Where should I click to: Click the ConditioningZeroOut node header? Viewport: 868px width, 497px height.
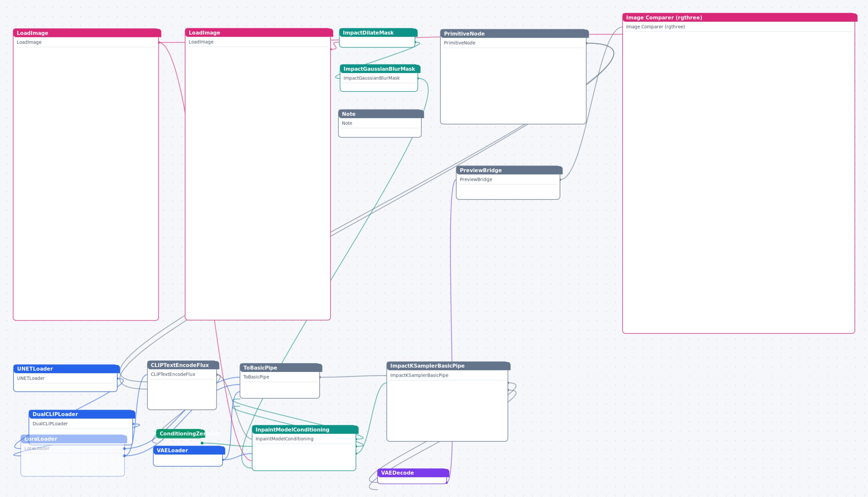(x=180, y=434)
